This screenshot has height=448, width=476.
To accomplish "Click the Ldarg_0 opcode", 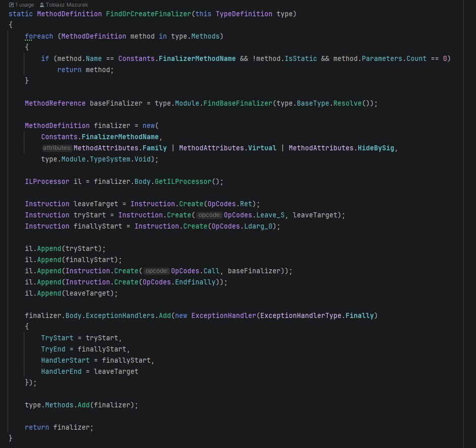I will [258, 227].
